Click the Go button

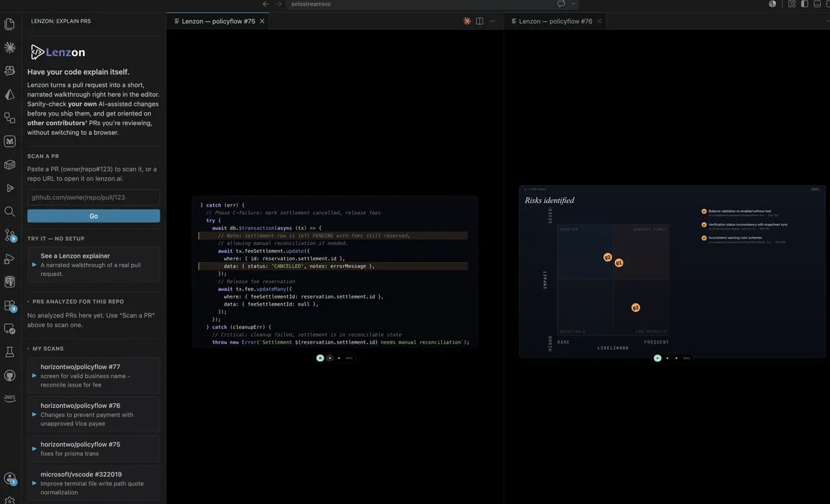(93, 216)
